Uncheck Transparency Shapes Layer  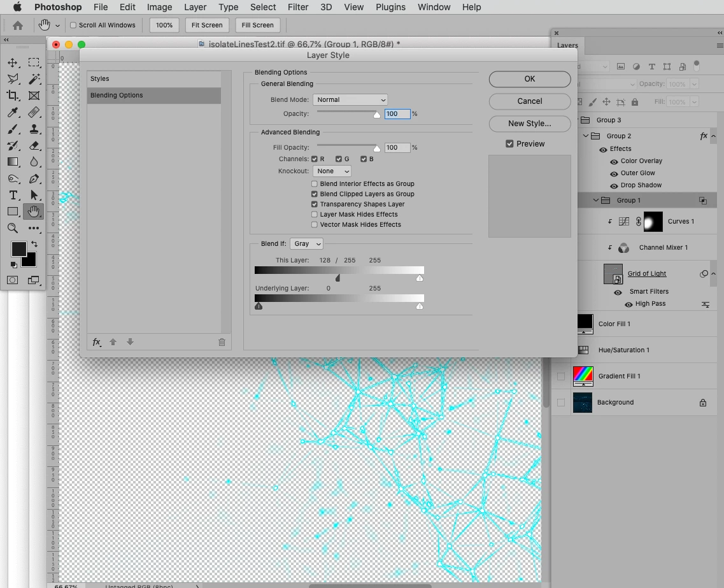(x=315, y=204)
